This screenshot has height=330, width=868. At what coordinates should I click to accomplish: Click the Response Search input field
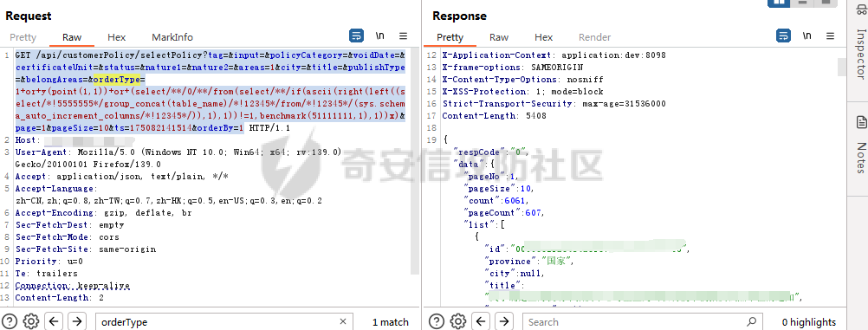[642, 321]
